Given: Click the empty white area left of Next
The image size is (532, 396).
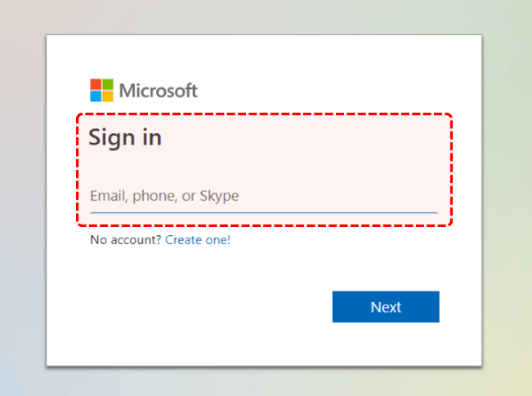Looking at the screenshot, I should (190, 306).
